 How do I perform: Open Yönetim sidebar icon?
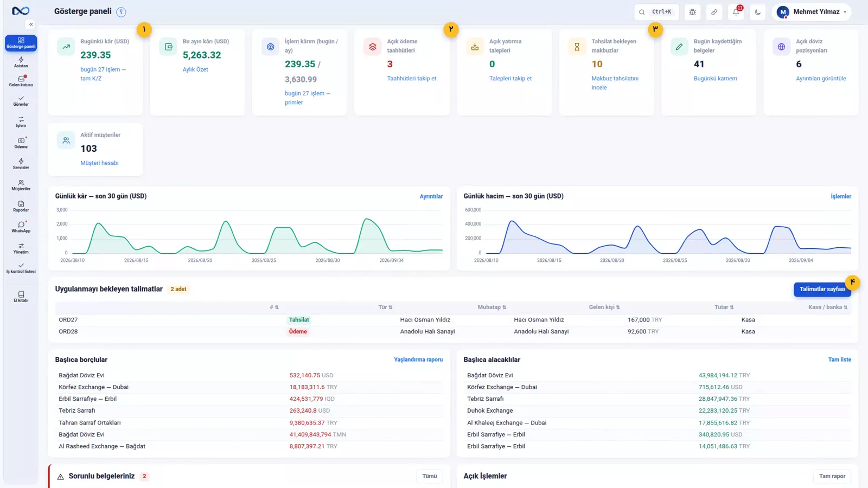[x=21, y=248]
